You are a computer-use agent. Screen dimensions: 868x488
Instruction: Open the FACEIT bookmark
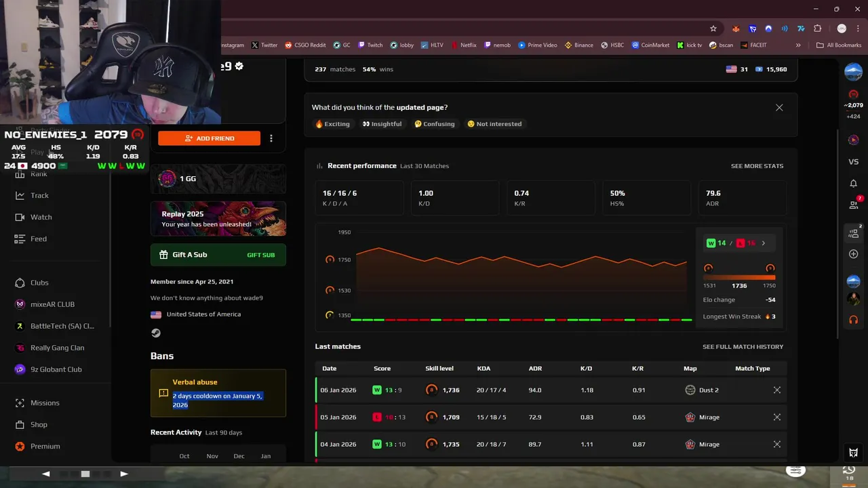coord(753,45)
